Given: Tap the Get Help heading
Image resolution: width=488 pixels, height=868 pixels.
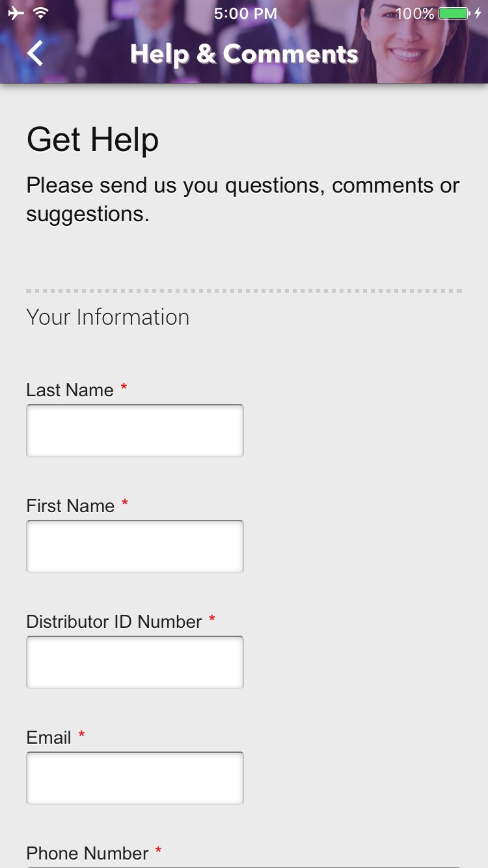Looking at the screenshot, I should coord(93,139).
